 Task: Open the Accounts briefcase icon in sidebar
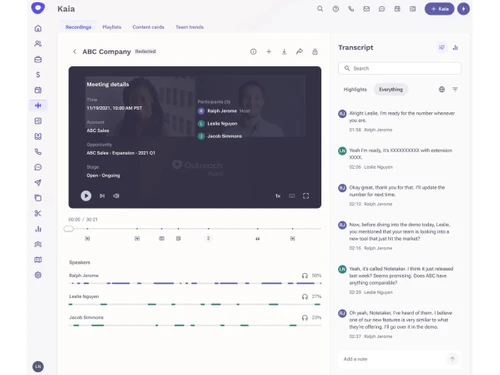38,59
